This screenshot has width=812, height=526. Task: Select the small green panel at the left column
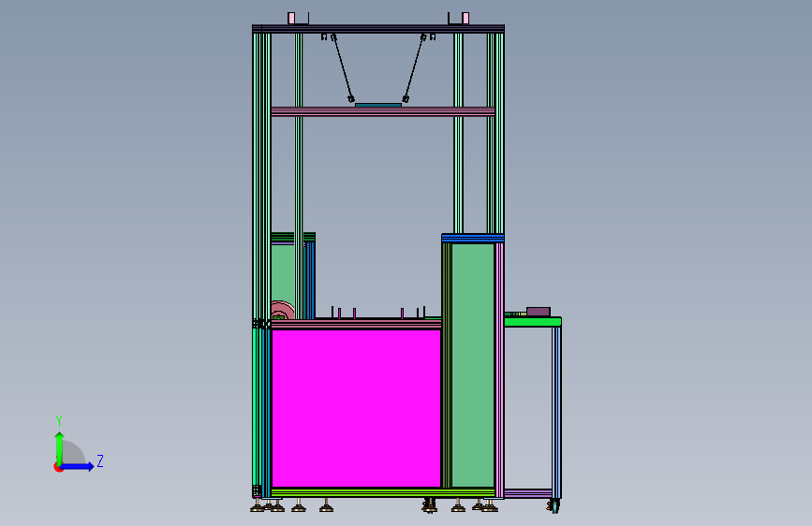tap(283, 273)
